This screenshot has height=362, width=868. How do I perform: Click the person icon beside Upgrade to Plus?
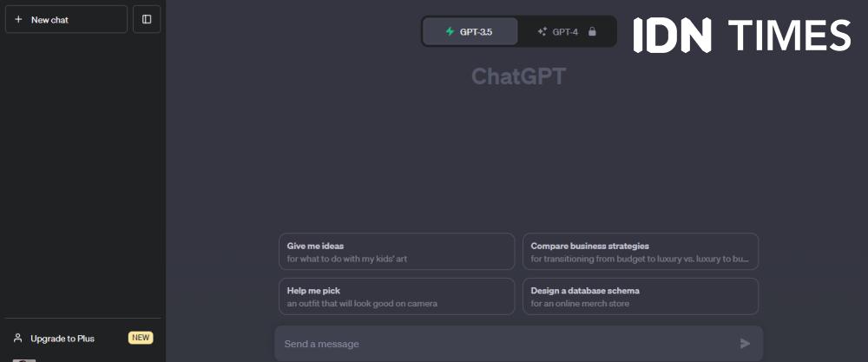18,338
